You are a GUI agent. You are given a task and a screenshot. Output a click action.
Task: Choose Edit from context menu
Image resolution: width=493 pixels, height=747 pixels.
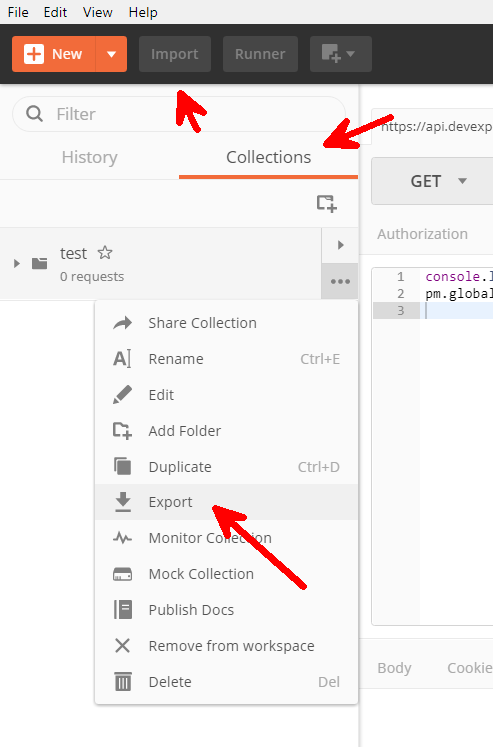(x=226, y=395)
